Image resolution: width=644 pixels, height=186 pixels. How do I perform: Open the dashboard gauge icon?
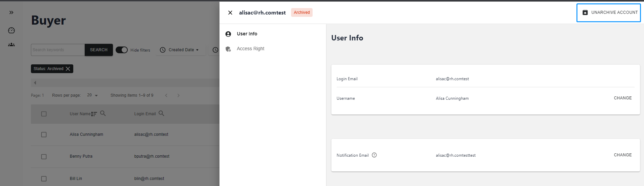click(x=11, y=30)
